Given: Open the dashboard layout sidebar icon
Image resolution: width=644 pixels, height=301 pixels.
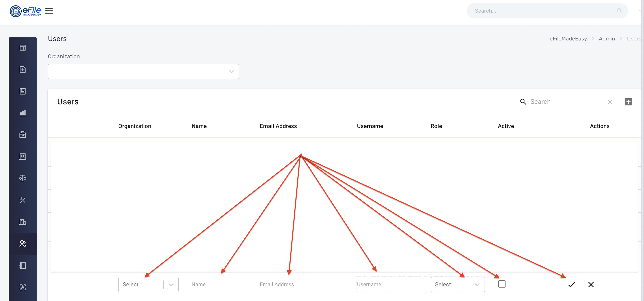Looking at the screenshot, I should (x=23, y=48).
